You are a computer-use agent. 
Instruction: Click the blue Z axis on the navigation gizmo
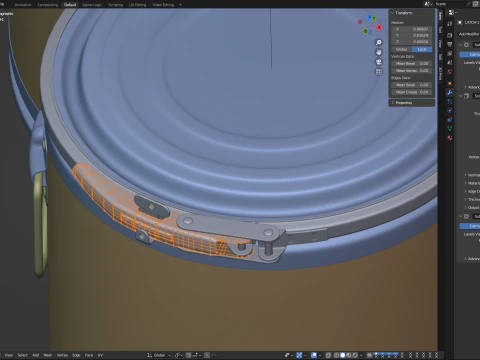[370, 17]
